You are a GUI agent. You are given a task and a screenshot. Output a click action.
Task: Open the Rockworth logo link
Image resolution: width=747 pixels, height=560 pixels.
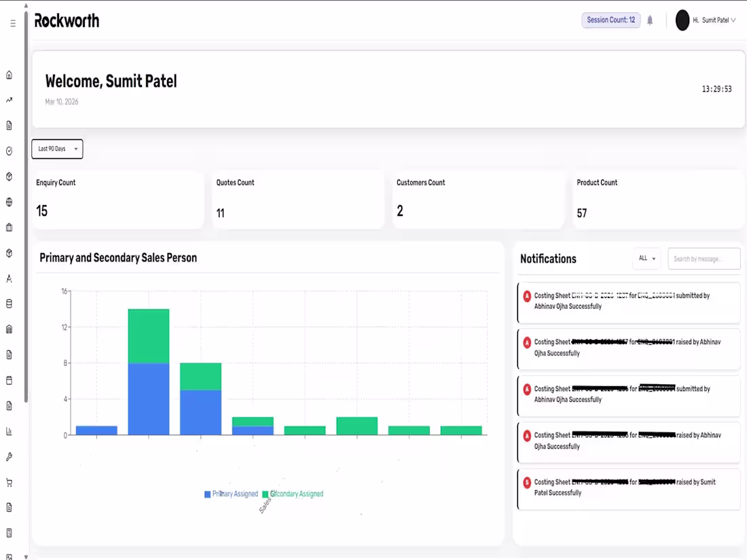67,21
